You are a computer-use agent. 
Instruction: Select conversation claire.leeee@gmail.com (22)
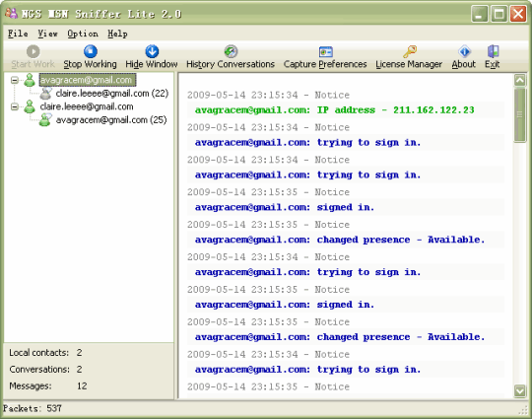(112, 94)
